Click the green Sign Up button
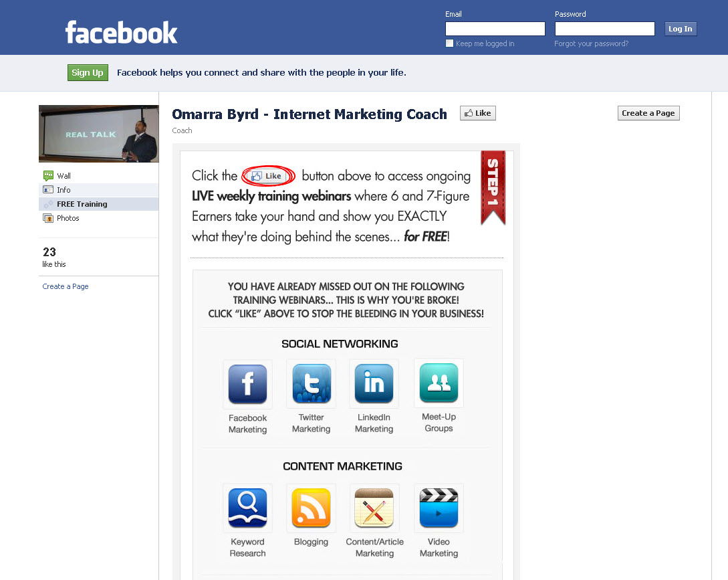 (88, 72)
